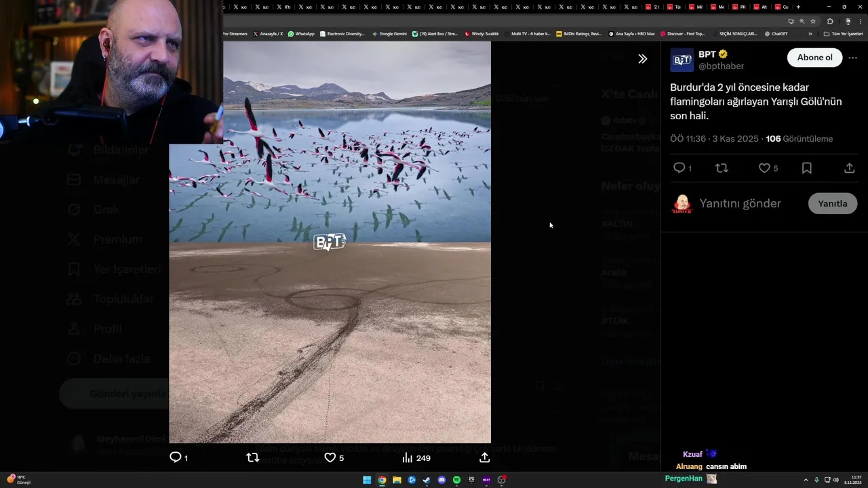Bookmark the tweet in right panel

(806, 168)
